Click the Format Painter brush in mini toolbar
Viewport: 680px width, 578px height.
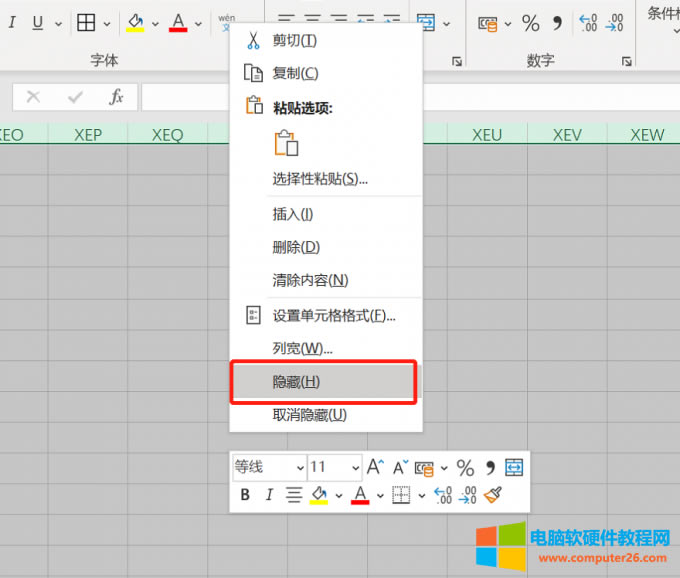[x=492, y=495]
